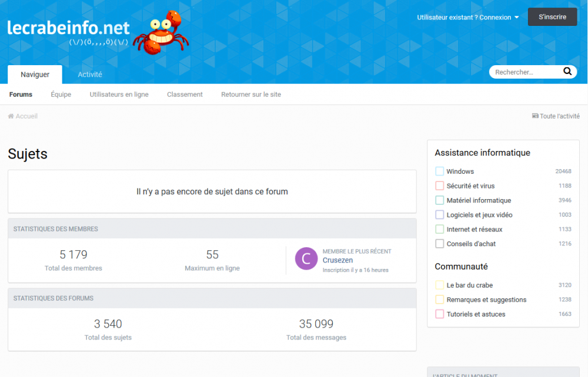Toggle the Logiciels et jeux vidéo marker

click(439, 214)
